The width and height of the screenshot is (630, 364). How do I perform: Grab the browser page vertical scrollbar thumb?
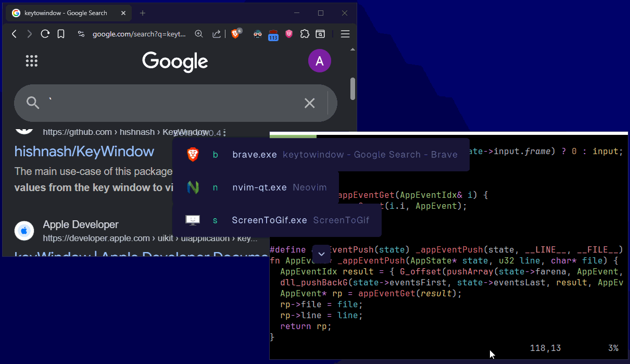[x=352, y=89]
